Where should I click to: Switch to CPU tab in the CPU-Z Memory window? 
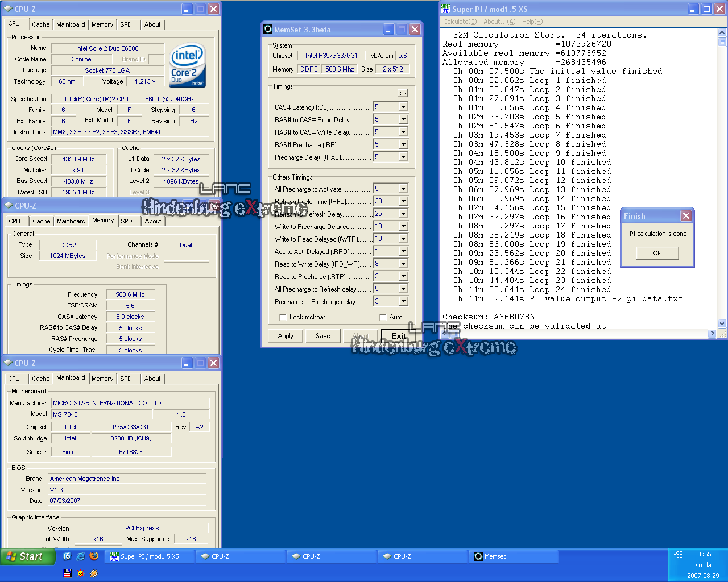(14, 221)
